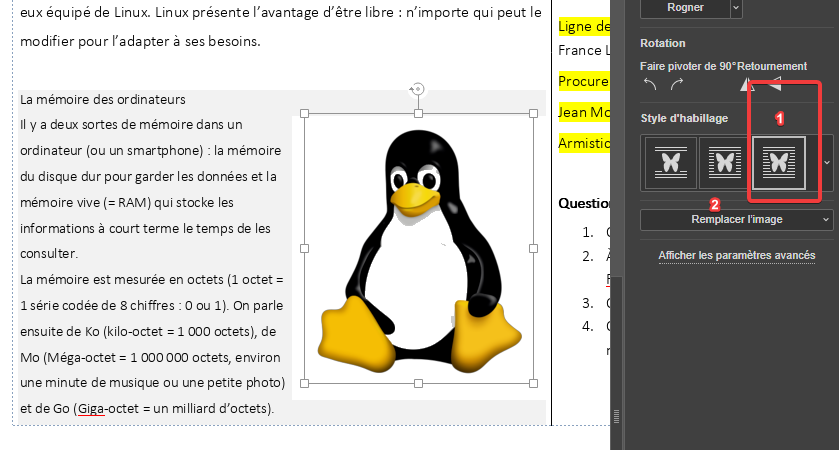Click the text 'France L' in right column
Viewport: 839px width, 450px height.
click(584, 50)
